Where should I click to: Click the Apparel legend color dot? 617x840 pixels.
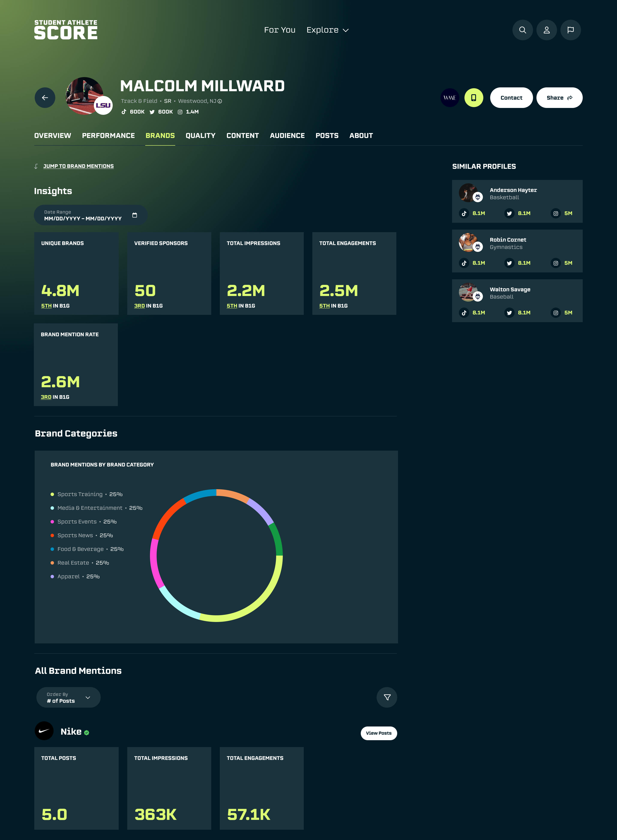[52, 577]
